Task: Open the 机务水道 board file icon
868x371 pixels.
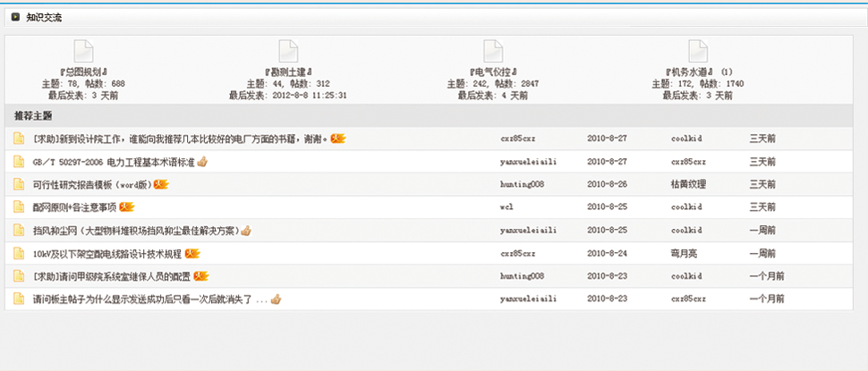Action: [x=698, y=51]
